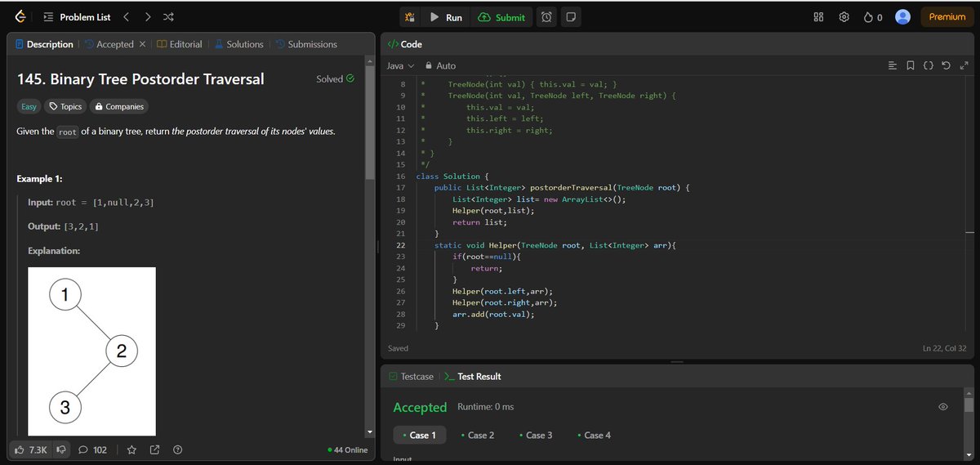Close the Accepted tab with x
The width and height of the screenshot is (980, 465).
click(142, 44)
